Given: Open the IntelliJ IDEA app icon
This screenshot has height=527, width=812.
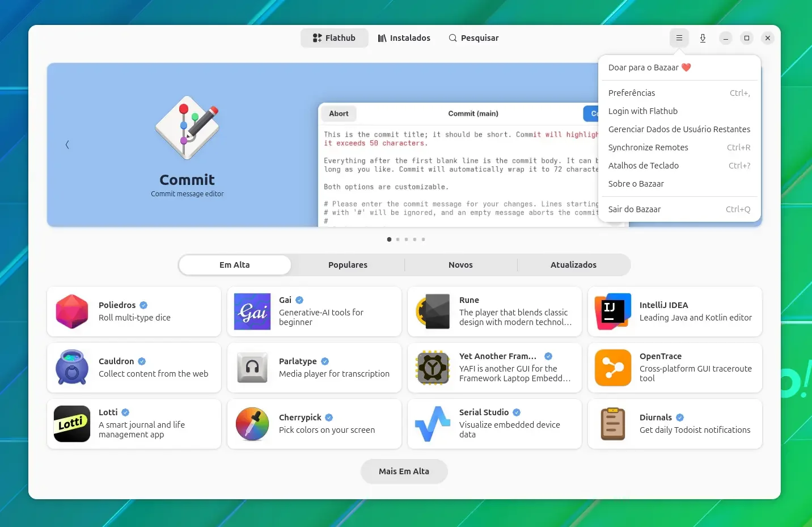Looking at the screenshot, I should (613, 311).
